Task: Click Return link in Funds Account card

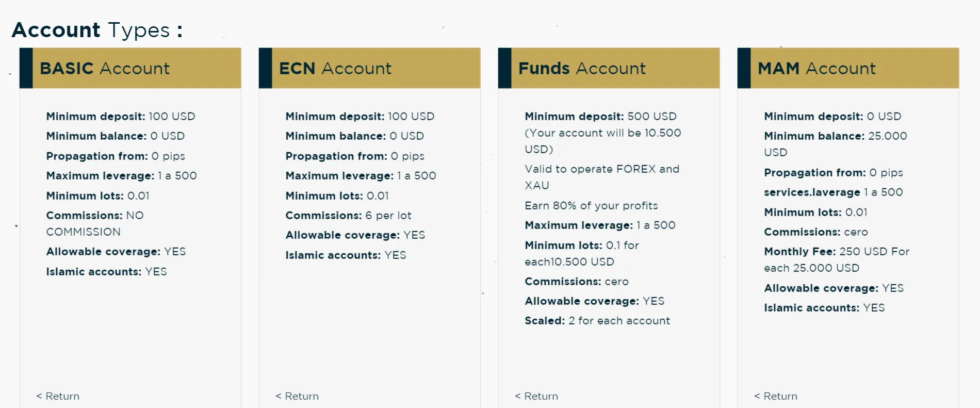Action: click(x=536, y=396)
